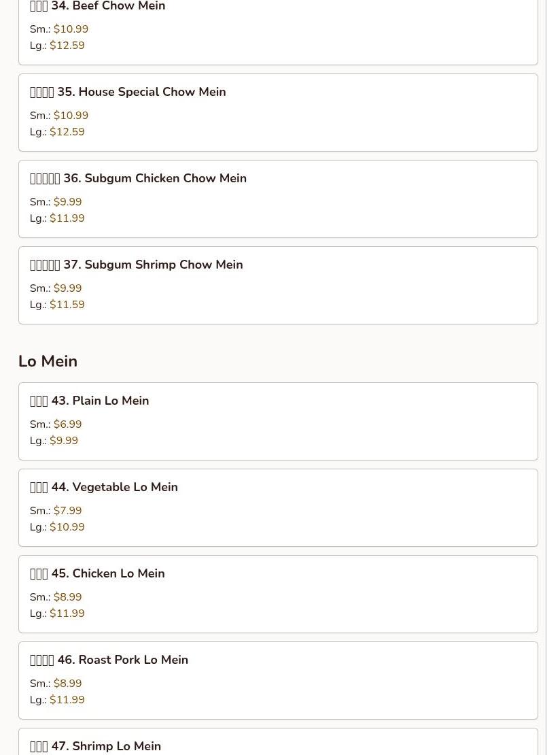Click the $9.99 small Subgum Chicken price

[67, 202]
